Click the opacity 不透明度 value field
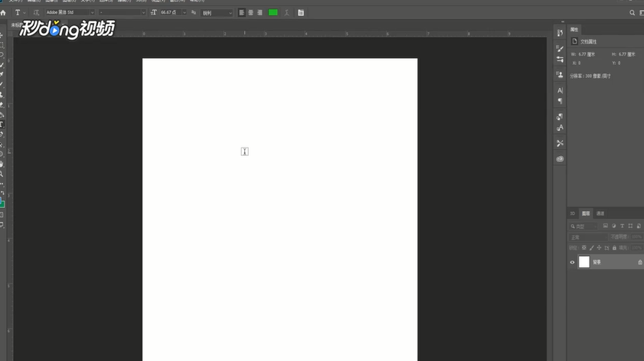This screenshot has width=644, height=361. pyautogui.click(x=636, y=237)
